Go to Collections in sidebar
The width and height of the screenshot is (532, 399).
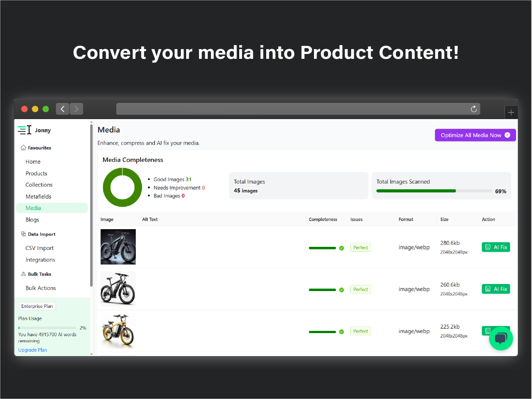39,185
